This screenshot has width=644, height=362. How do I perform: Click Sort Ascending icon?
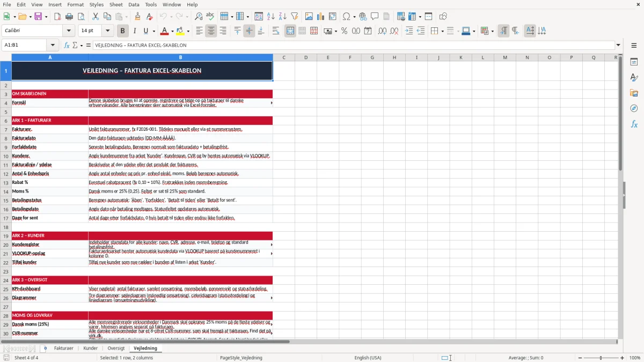coord(271,17)
